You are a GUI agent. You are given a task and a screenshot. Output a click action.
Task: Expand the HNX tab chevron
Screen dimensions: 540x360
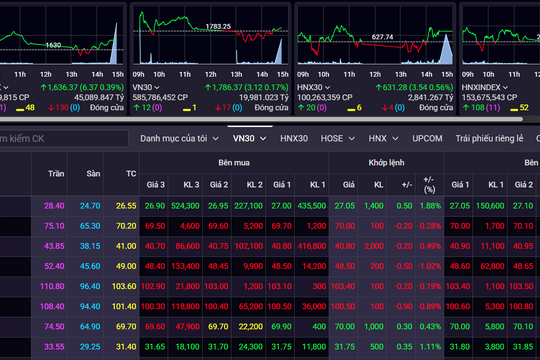point(395,138)
